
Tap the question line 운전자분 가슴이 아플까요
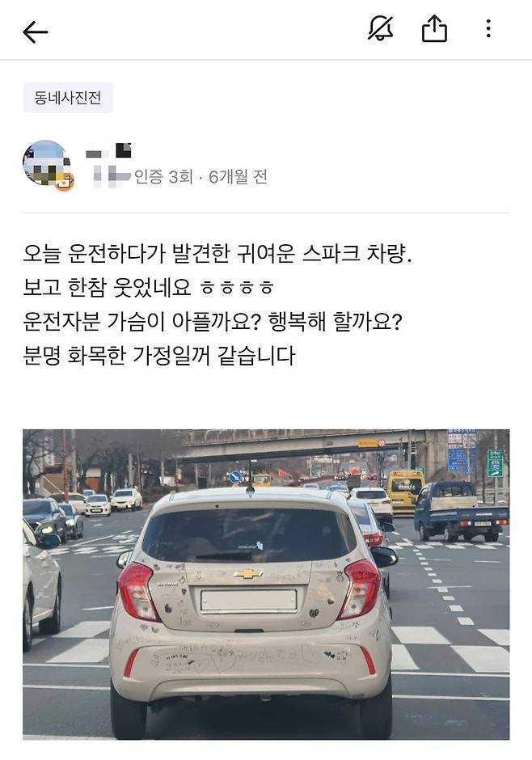213,321
